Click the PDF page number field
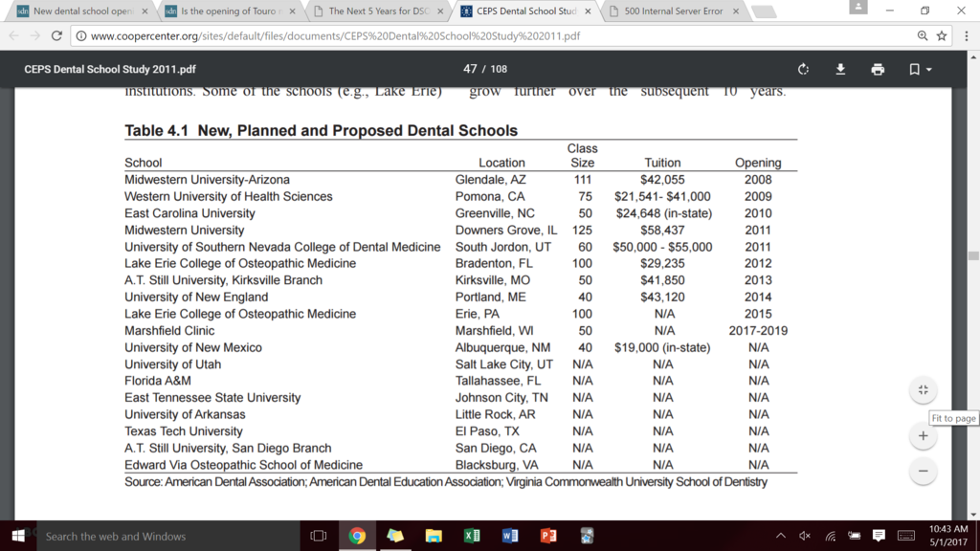The width and height of the screenshot is (980, 551). point(469,69)
